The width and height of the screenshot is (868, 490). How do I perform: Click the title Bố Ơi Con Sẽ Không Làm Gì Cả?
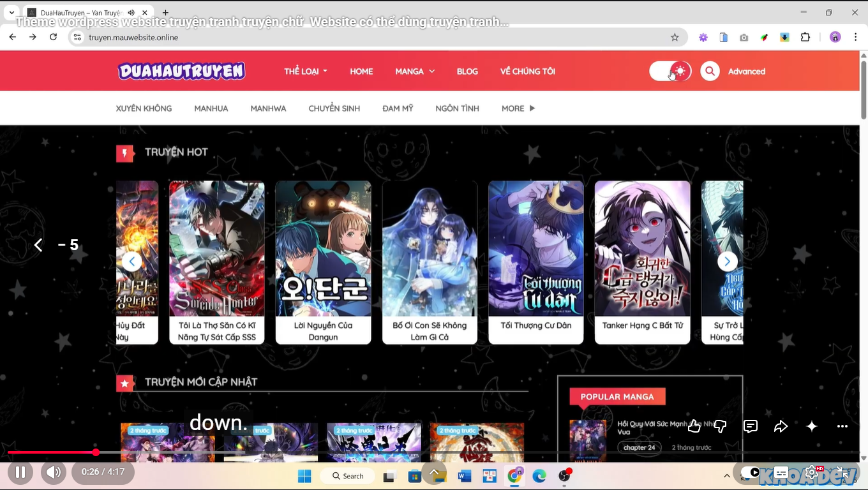430,331
